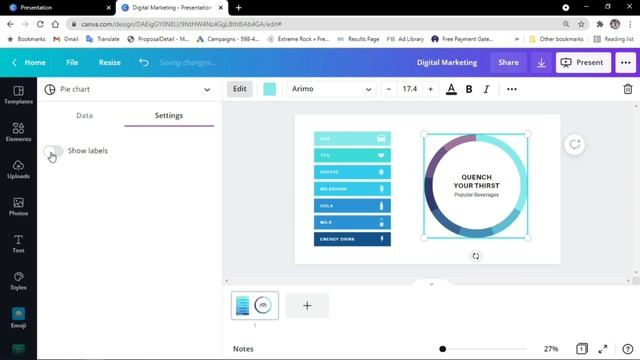Click the font size 17.4 field
640x360 pixels.
[x=409, y=89]
